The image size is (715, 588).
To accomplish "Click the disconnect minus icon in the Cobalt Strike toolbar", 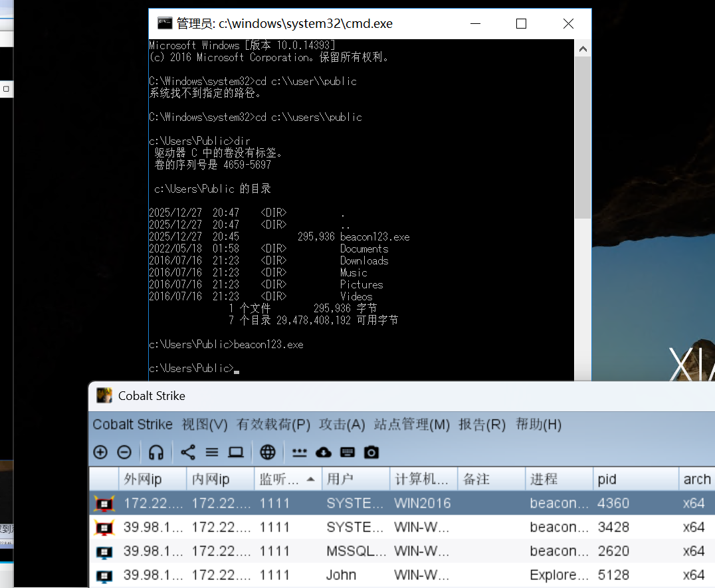I will (124, 452).
